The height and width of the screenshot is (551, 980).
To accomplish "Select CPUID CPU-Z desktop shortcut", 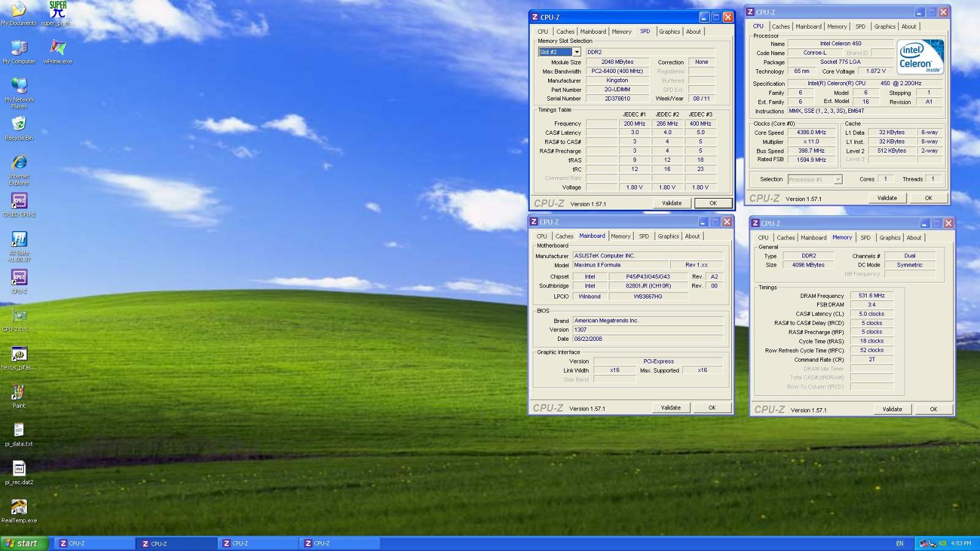I will tap(19, 205).
